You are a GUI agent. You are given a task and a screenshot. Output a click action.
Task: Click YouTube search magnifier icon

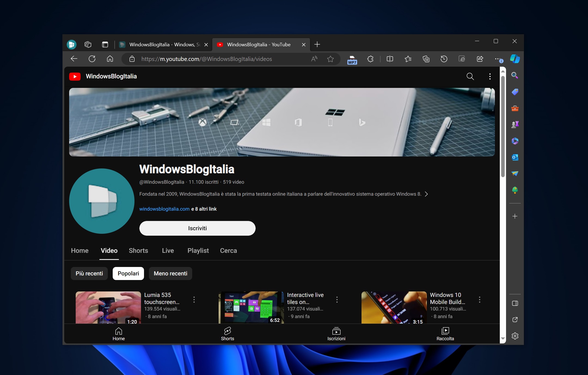470,76
